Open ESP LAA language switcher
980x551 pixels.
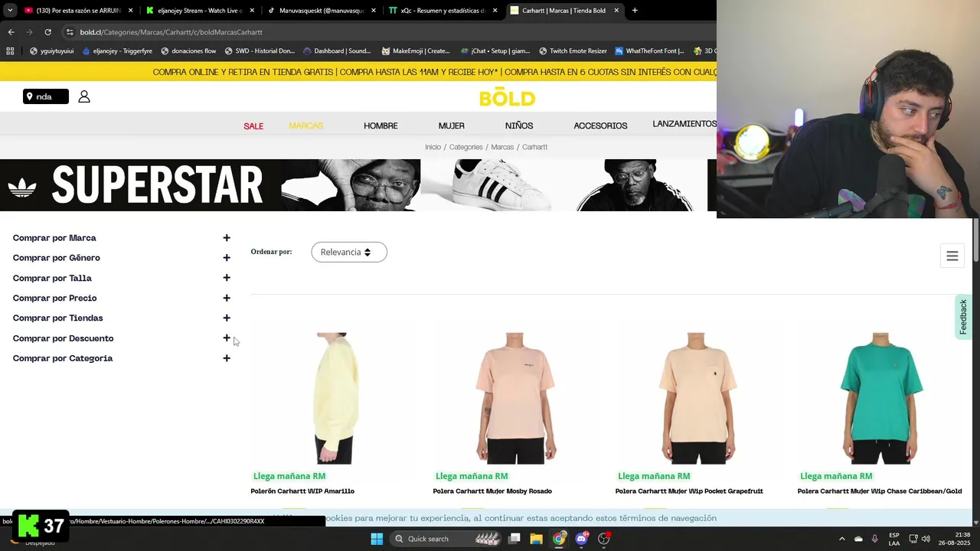point(894,539)
